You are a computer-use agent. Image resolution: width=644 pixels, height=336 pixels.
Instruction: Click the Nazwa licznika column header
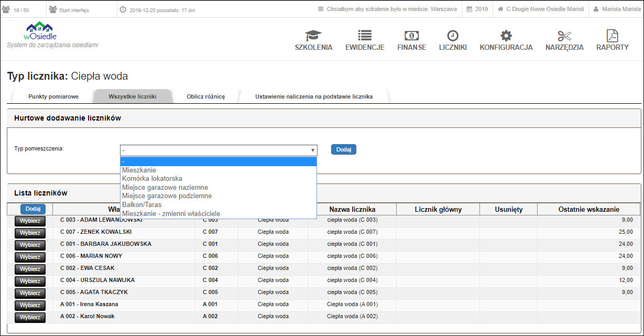pos(352,209)
